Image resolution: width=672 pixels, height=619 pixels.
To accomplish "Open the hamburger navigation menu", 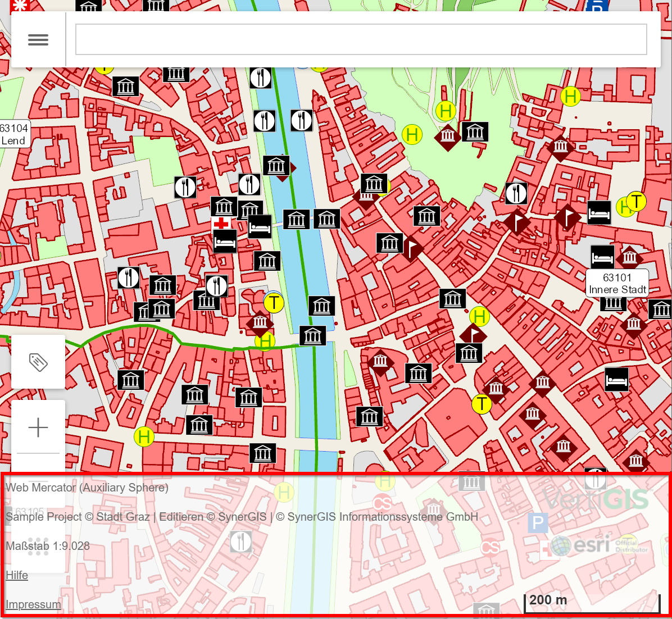I will pos(38,39).
